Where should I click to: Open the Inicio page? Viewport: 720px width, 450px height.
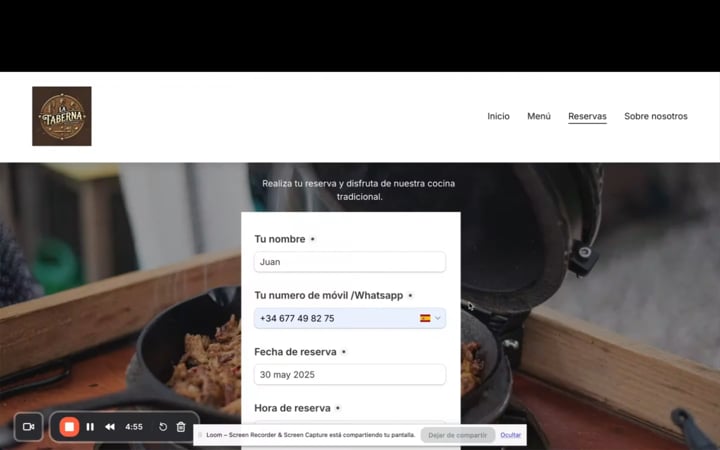coord(498,116)
